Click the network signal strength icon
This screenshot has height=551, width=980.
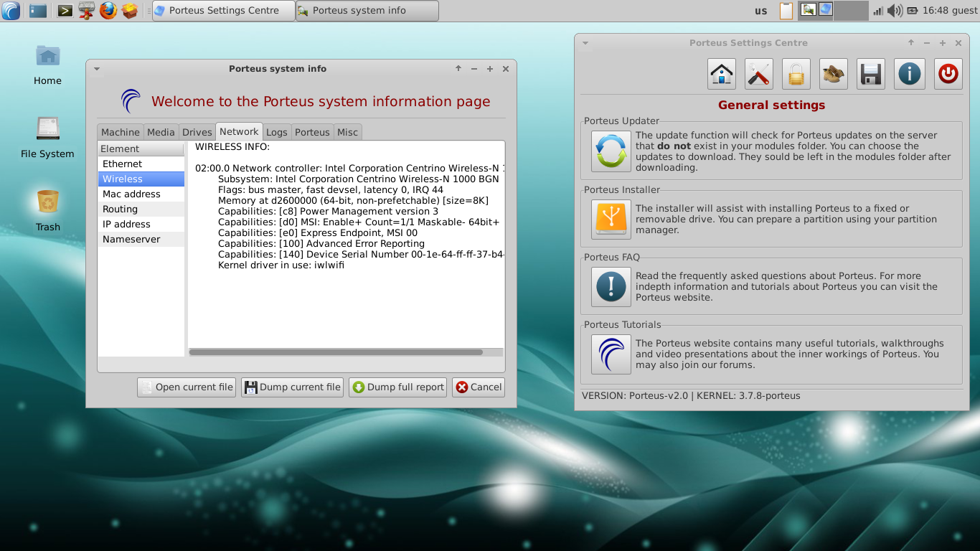pyautogui.click(x=878, y=11)
